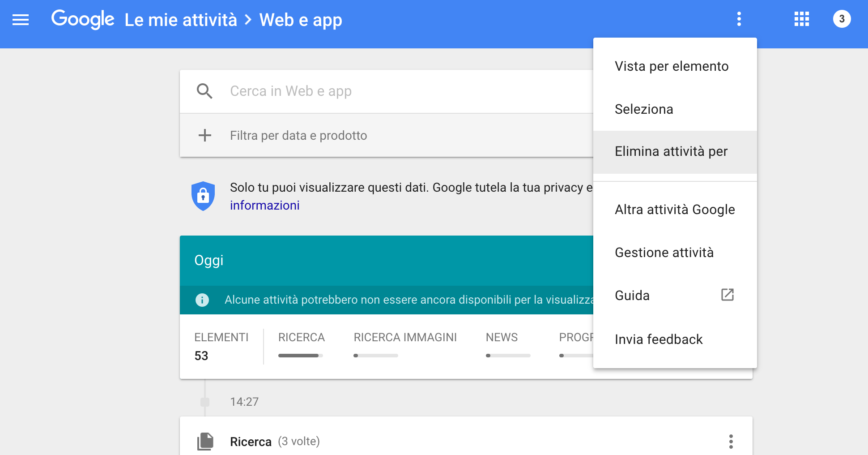Viewport: 868px width, 455px height.
Task: Click the Ricerca document stack icon
Action: (205, 441)
